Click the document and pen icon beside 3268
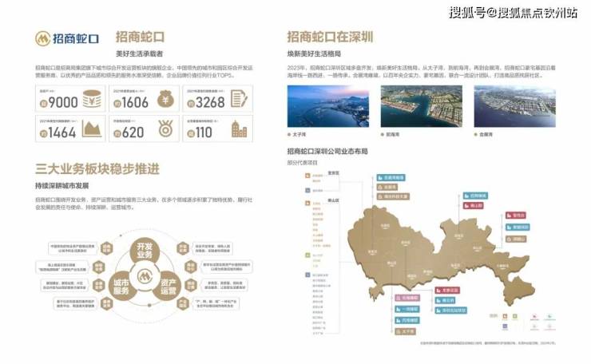The image size is (591, 364). (x=239, y=99)
